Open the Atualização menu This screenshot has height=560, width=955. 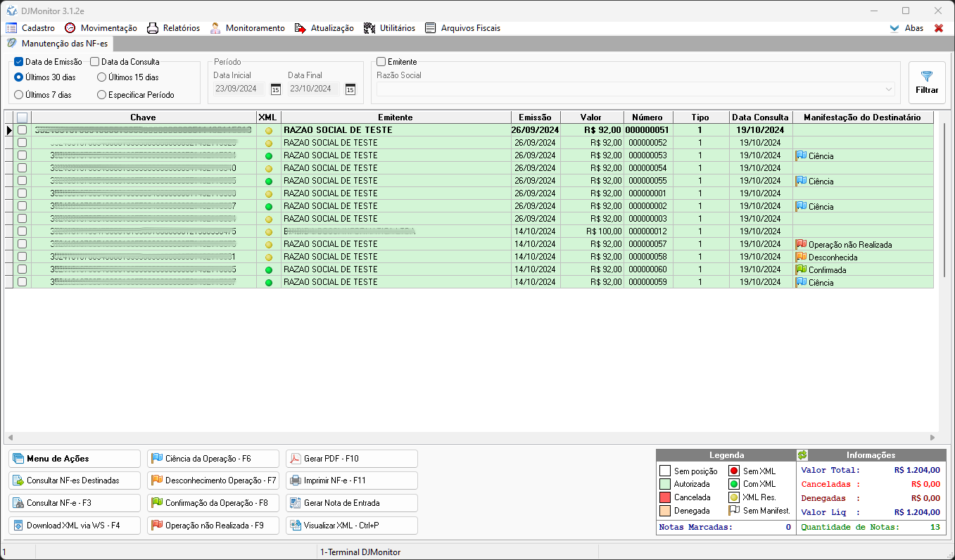tap(324, 28)
